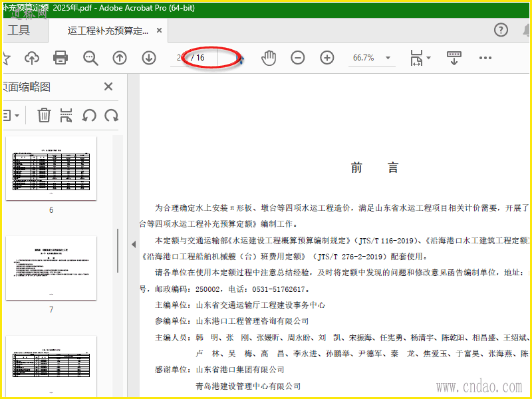Go to next page with down arrow

pyautogui.click(x=148, y=58)
